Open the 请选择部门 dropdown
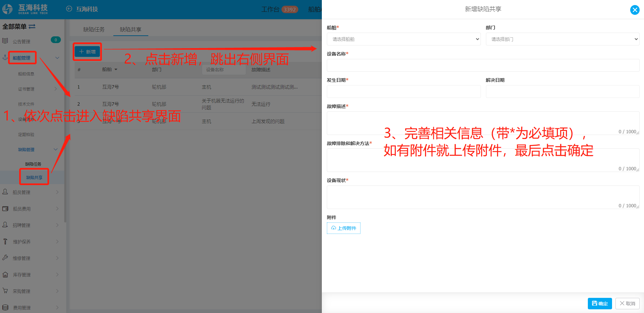The image size is (644, 313). [x=563, y=39]
